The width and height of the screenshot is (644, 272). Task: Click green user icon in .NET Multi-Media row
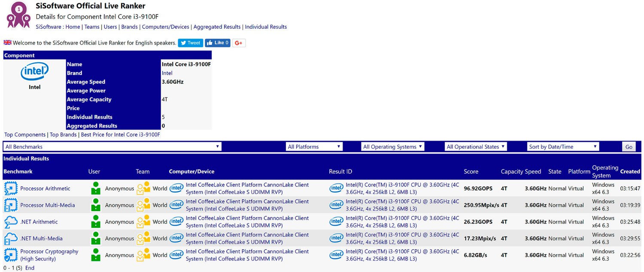[x=96, y=239]
